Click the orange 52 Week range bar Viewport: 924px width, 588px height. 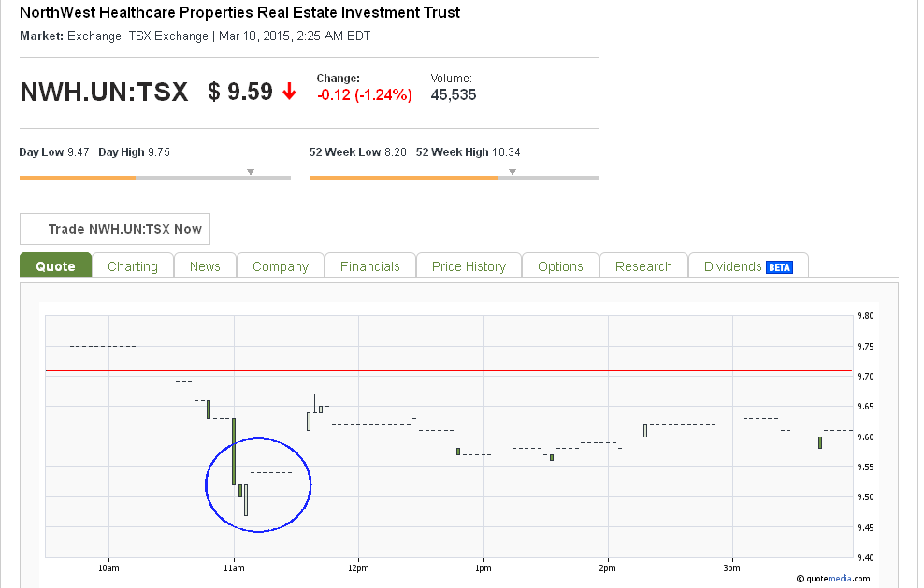404,178
